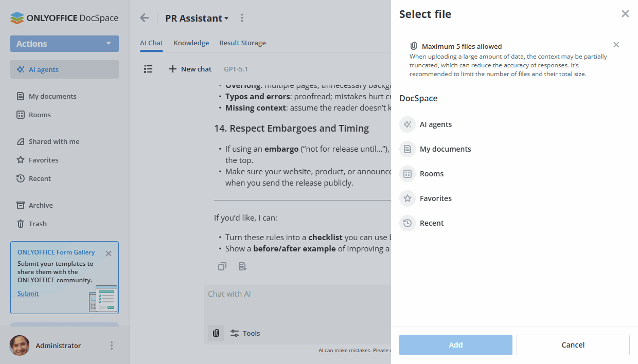Open the PR Assistant title dropdown
The image size is (638, 364).
click(x=197, y=17)
